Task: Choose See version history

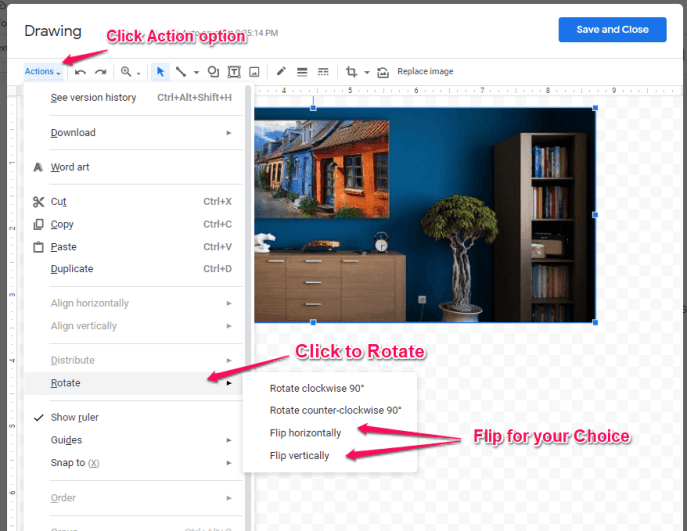Action: click(134, 97)
